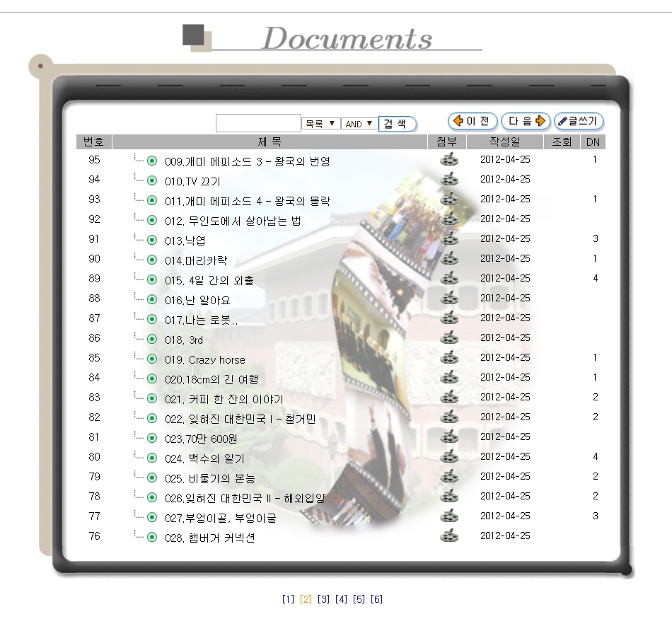The image size is (672, 619).
Task: Open post 015. 4일 간의 외출
Action: tap(209, 280)
